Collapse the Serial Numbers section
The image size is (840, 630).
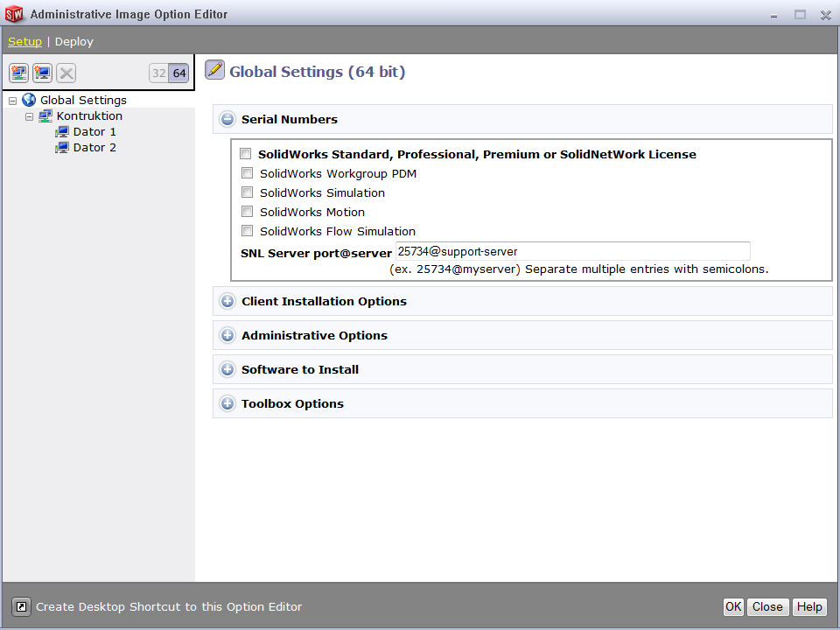227,119
